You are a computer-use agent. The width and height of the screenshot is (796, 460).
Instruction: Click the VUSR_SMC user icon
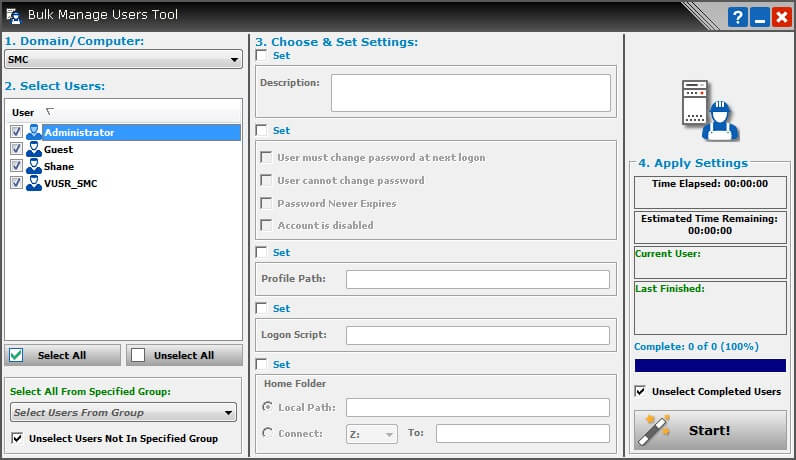pyautogui.click(x=34, y=183)
